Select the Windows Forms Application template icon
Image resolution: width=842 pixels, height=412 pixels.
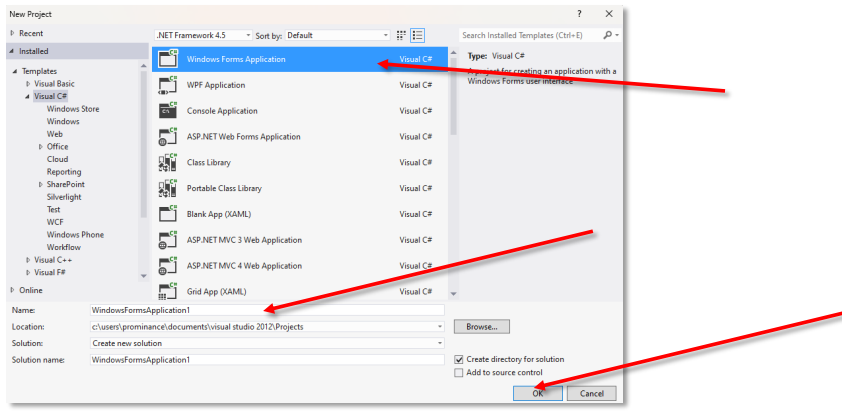pos(167,59)
